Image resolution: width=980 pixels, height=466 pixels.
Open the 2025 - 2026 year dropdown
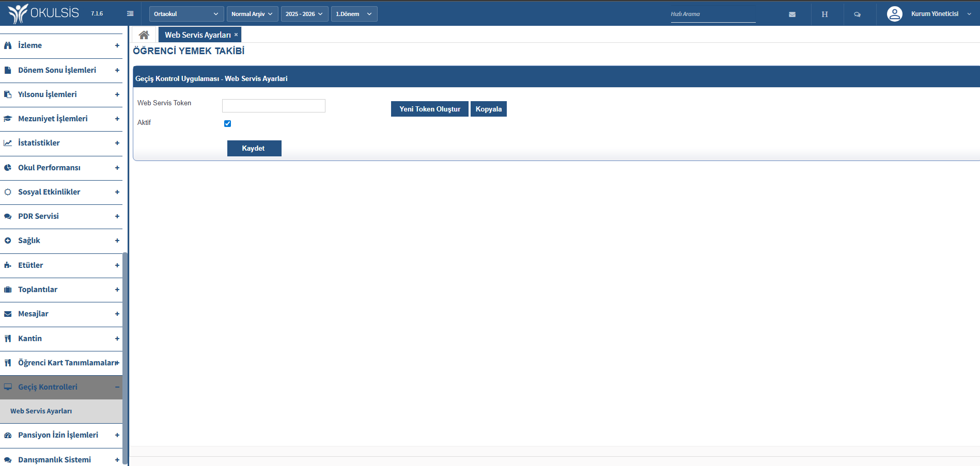point(304,14)
